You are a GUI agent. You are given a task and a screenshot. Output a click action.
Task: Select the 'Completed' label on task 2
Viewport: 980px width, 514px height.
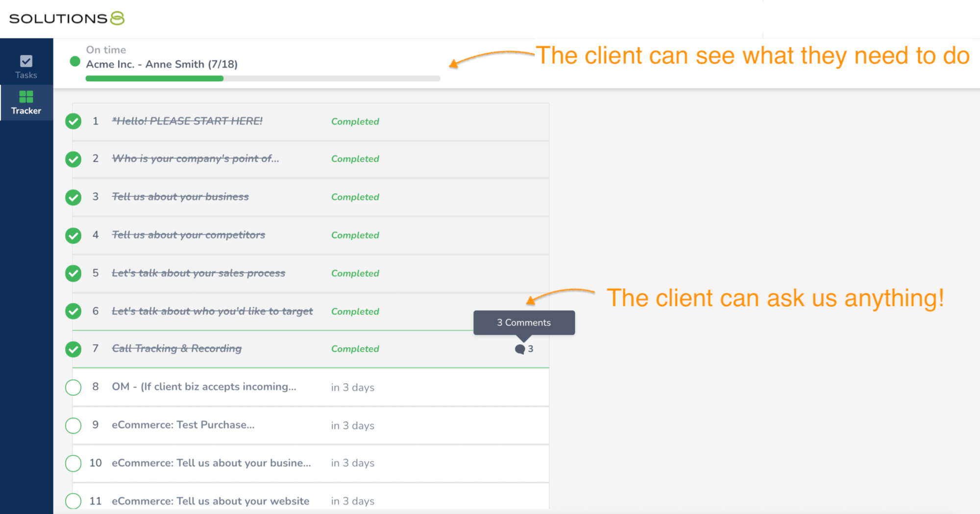[355, 159]
